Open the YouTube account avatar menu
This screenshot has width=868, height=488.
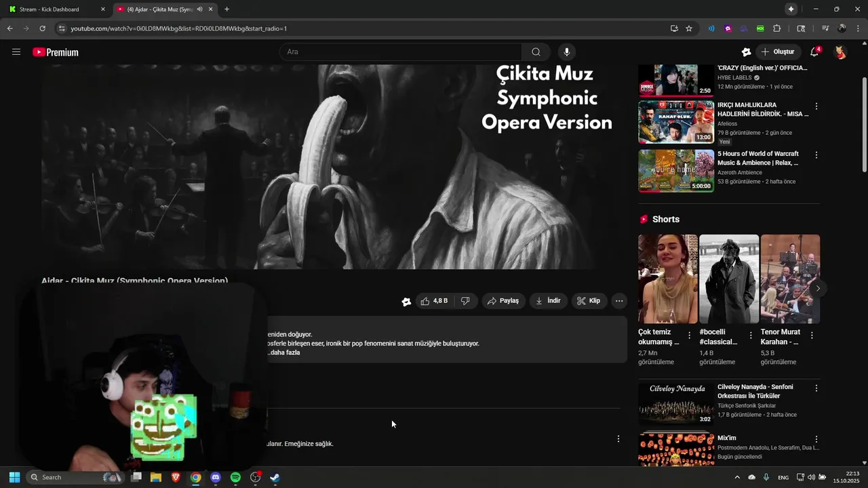840,52
